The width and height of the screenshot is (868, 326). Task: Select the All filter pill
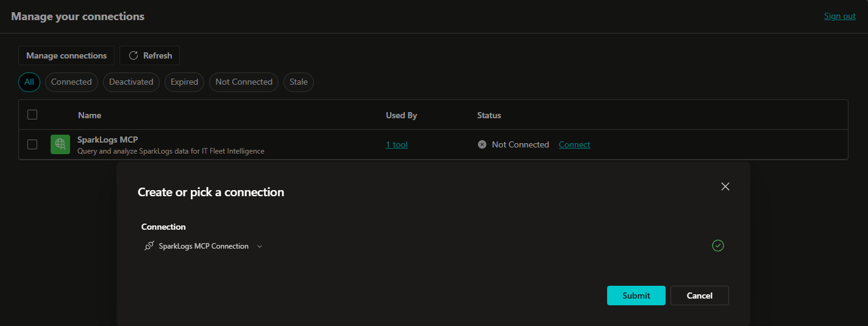[29, 82]
